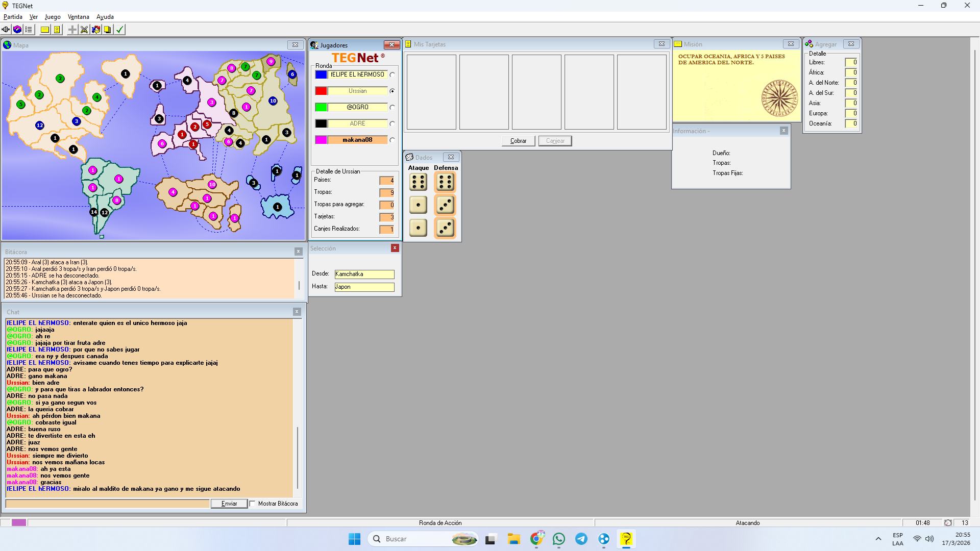This screenshot has width=980, height=551.
Task: Click the yellow card stack toolbar icon
Action: pos(108,30)
